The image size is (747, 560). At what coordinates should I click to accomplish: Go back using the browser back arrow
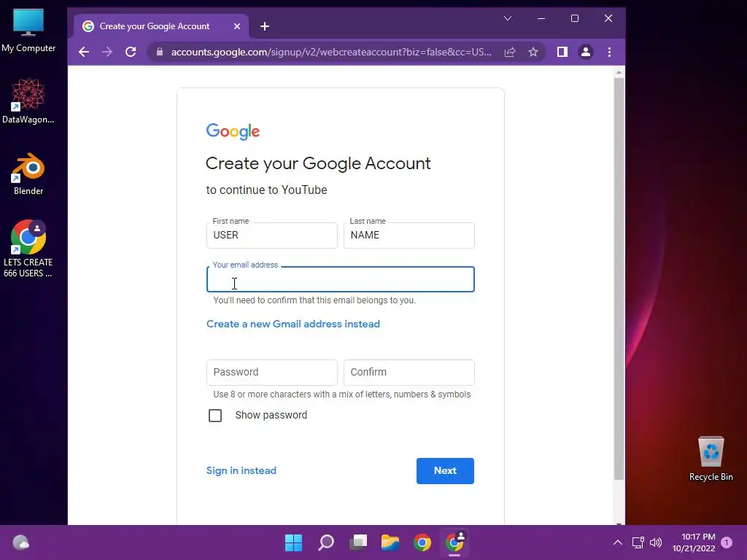click(x=84, y=52)
